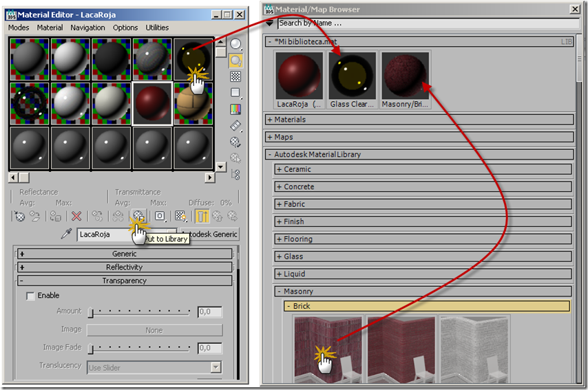Viewport: 588px width, 390px height.
Task: Toggle the Backlight icon
Action: (235, 61)
